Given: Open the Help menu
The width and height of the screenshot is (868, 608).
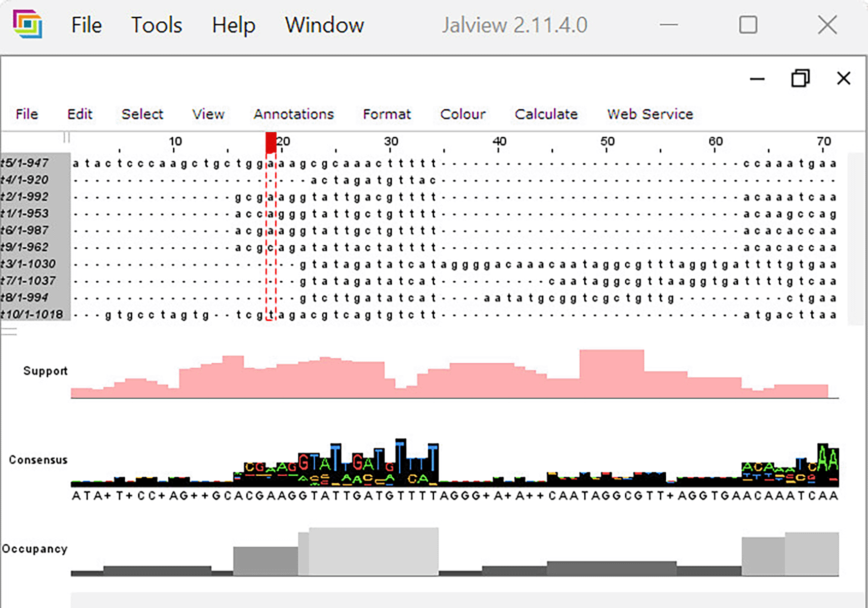Looking at the screenshot, I should click(x=234, y=25).
